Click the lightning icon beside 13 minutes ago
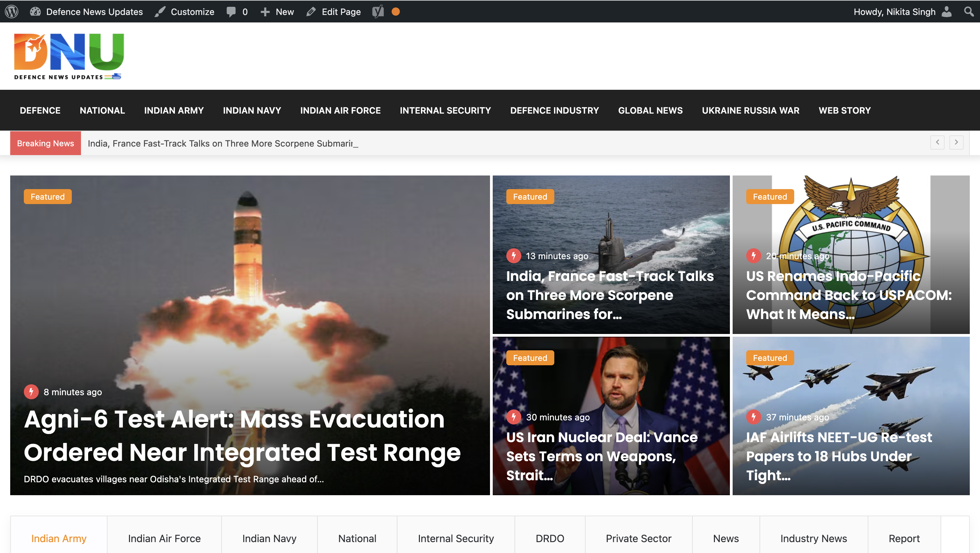The height and width of the screenshot is (553, 980). [513, 255]
